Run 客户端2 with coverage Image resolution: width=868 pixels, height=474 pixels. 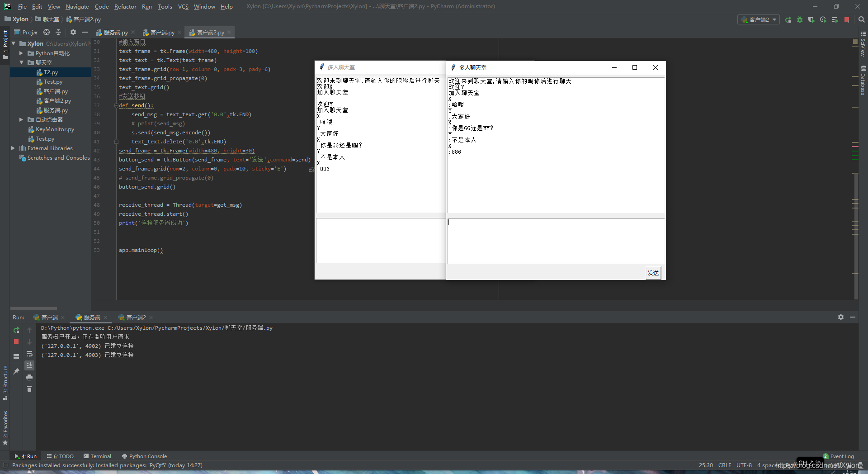coord(812,20)
